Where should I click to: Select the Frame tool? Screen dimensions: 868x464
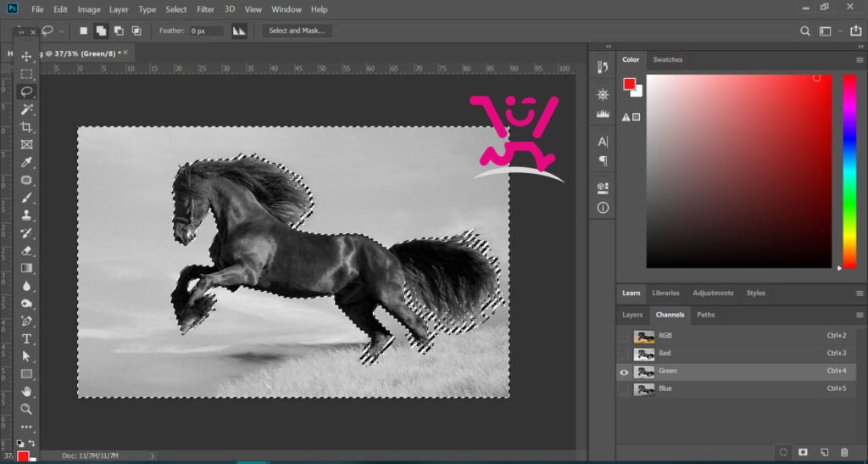pos(26,144)
